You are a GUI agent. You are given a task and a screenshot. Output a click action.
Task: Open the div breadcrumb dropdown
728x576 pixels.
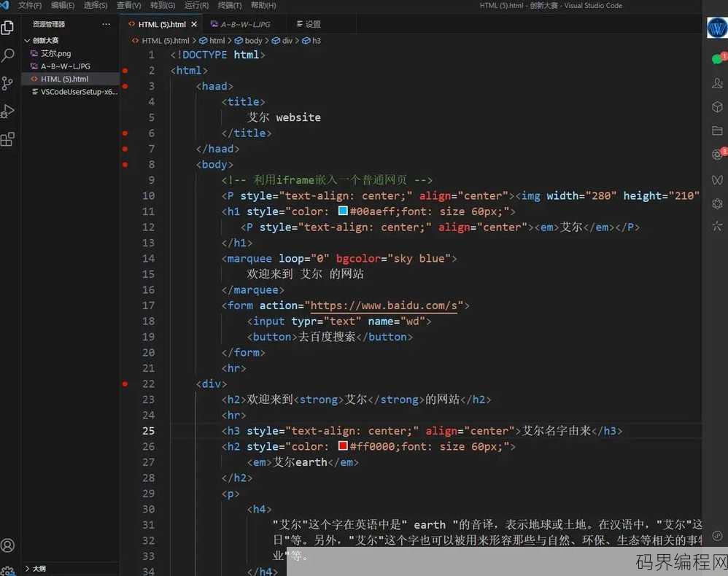(x=282, y=41)
